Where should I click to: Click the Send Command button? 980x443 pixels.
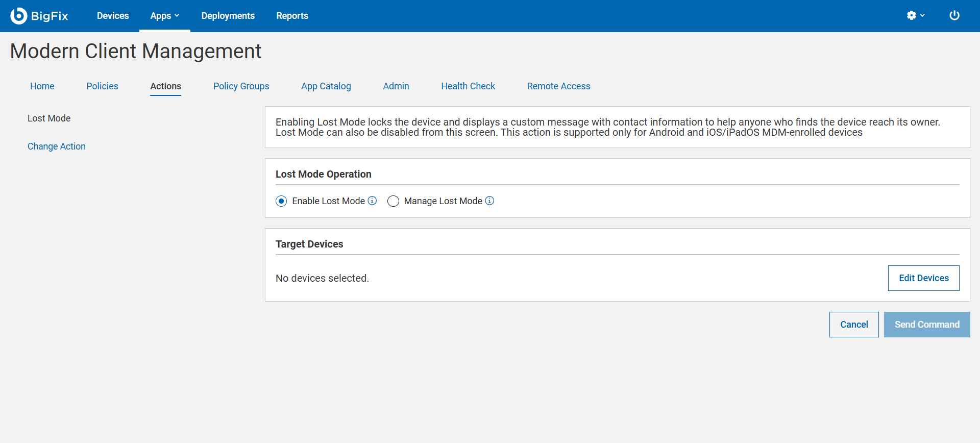927,325
